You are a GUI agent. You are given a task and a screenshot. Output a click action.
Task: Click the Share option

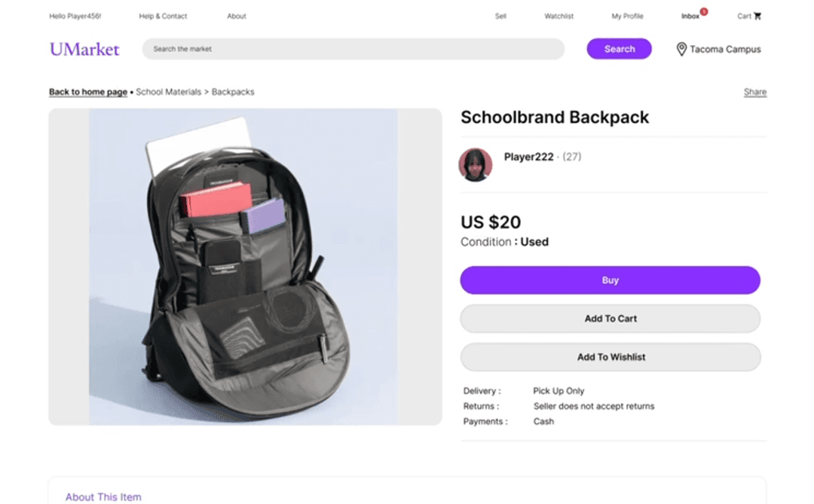coord(754,91)
